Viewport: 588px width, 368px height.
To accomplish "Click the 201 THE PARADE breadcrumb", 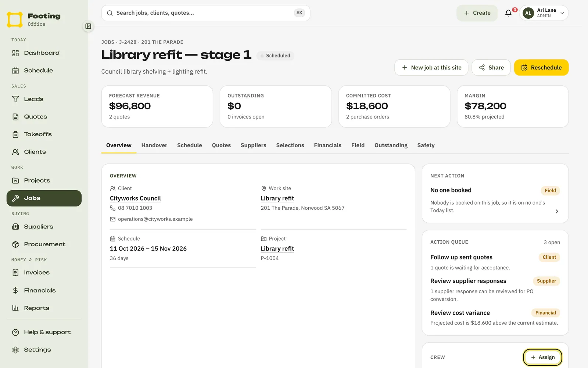I will 162,42.
